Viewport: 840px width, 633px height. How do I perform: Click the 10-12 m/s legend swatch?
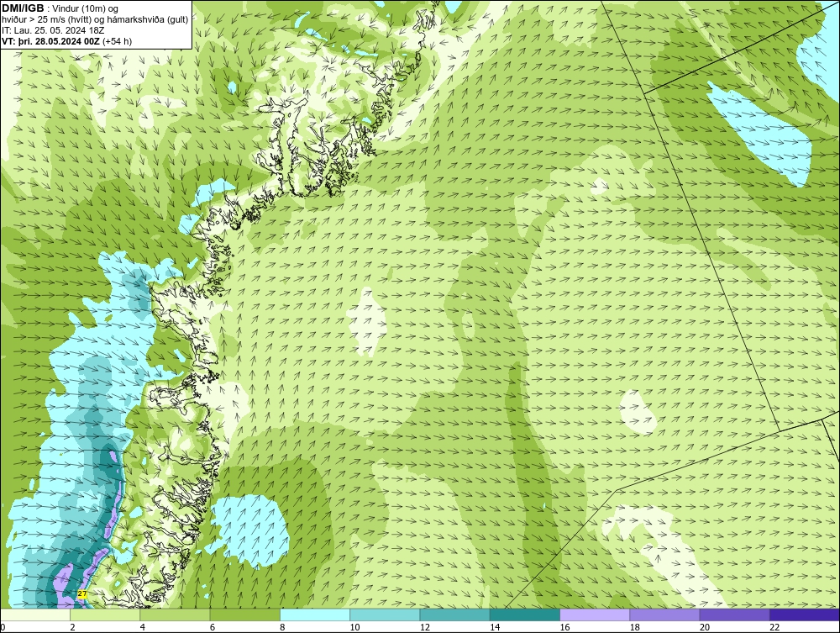(x=385, y=615)
